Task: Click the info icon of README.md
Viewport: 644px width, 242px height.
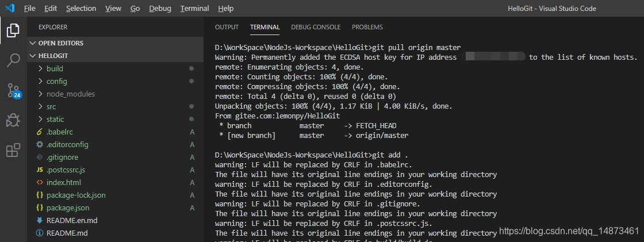Action: pyautogui.click(x=40, y=233)
